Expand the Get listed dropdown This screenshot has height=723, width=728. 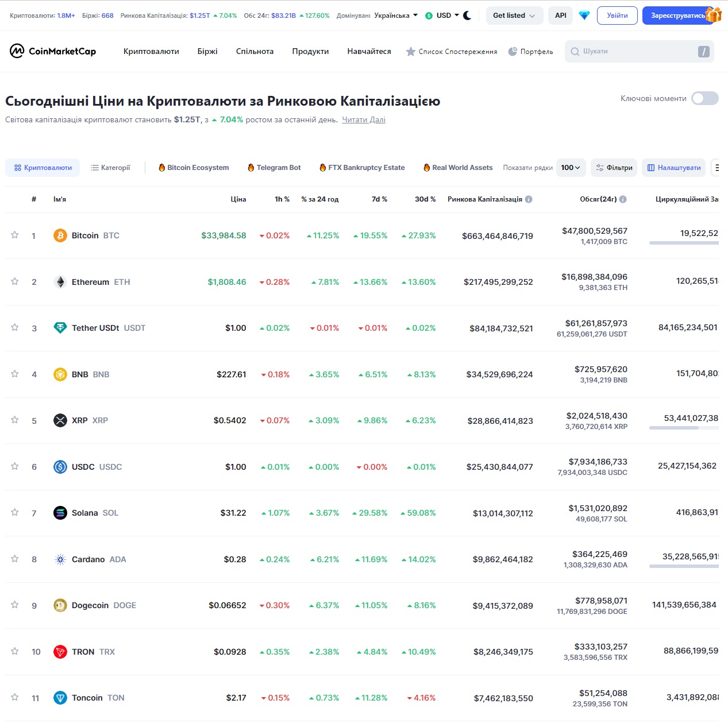(x=514, y=16)
